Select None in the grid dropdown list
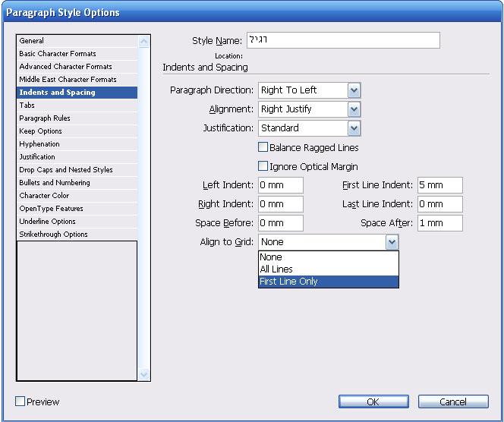This screenshot has height=422, width=504. pos(329,257)
